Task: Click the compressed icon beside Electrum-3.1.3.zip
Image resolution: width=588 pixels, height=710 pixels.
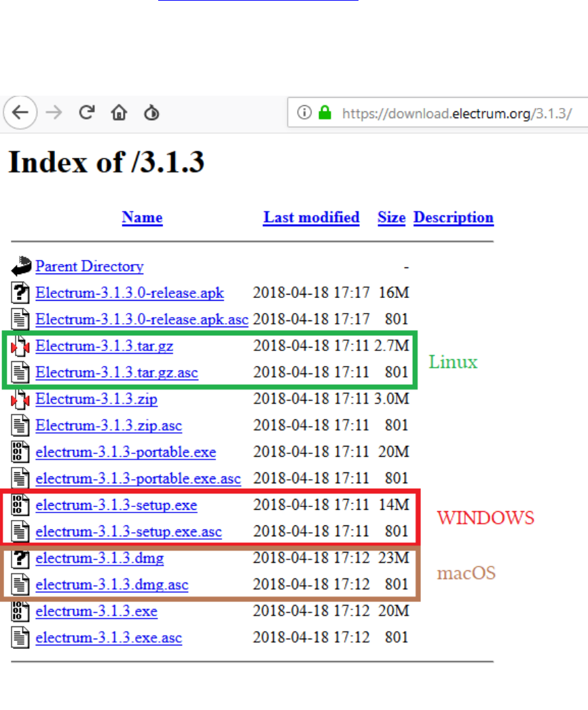Action: [x=20, y=399]
